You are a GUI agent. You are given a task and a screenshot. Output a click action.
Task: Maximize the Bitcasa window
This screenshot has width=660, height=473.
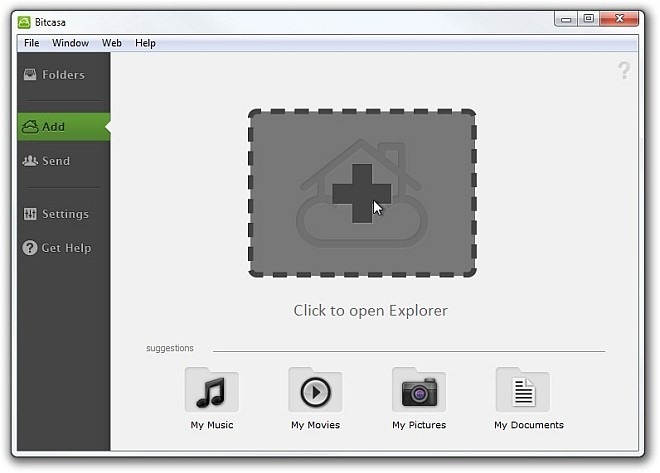tap(589, 18)
